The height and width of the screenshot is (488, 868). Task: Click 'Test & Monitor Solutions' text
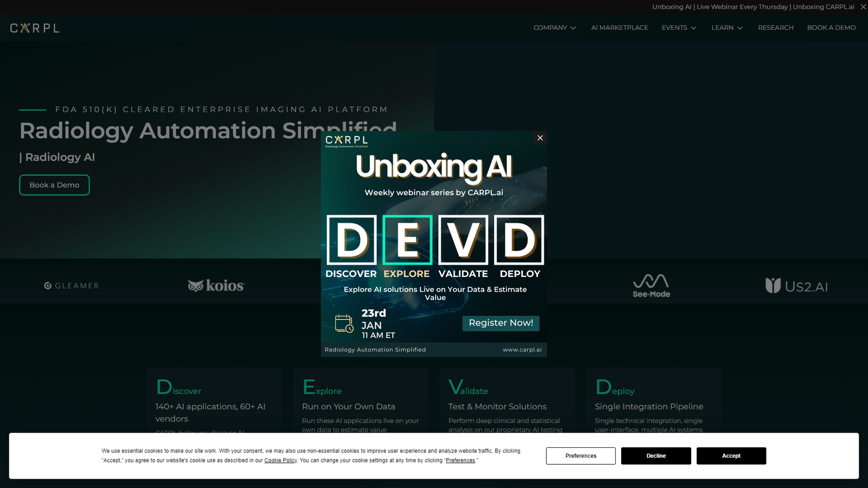[x=497, y=407]
